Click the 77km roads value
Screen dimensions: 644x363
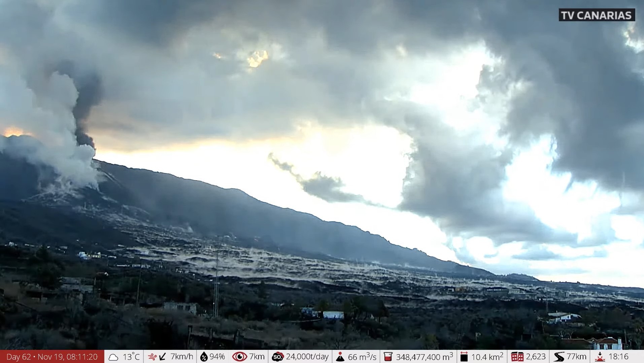pyautogui.click(x=576, y=357)
